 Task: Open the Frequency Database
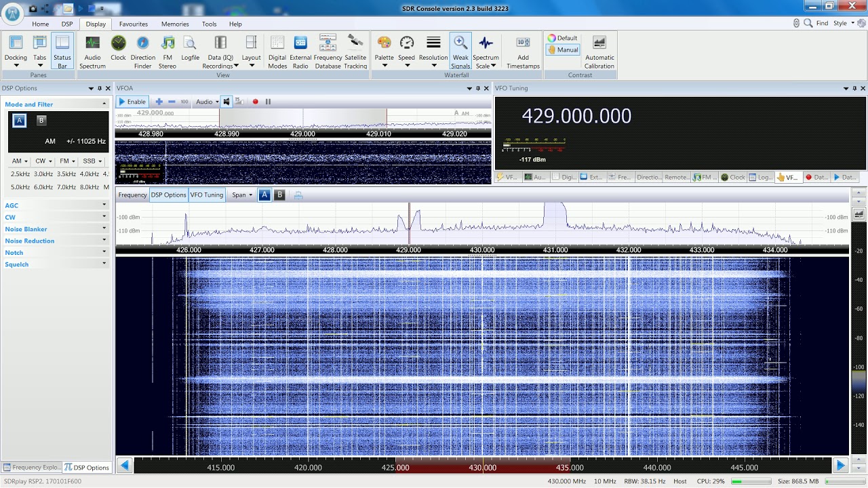click(x=328, y=51)
